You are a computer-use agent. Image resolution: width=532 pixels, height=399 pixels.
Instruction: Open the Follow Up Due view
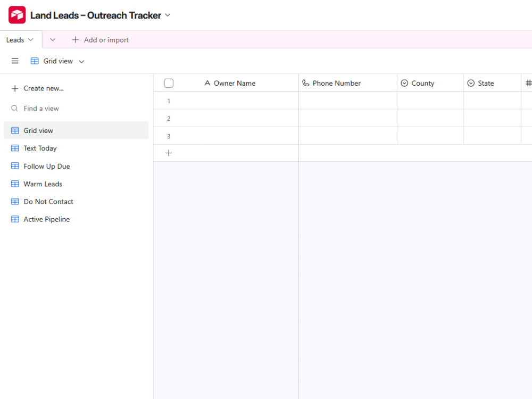tap(76, 166)
